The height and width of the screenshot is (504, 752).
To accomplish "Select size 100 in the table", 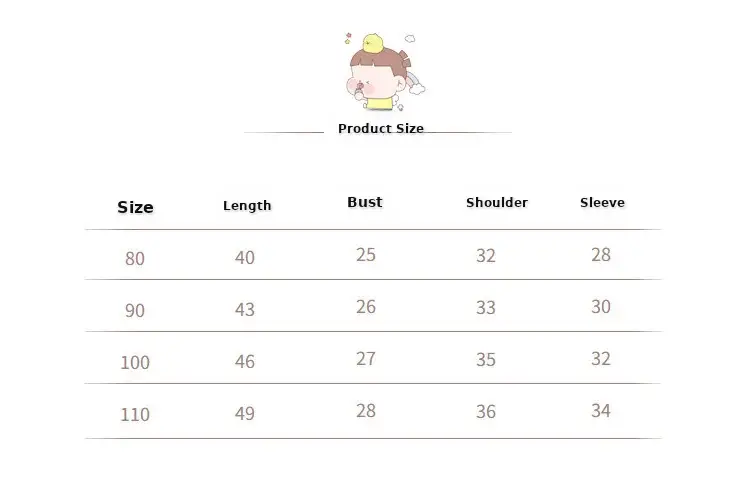I will point(135,362).
